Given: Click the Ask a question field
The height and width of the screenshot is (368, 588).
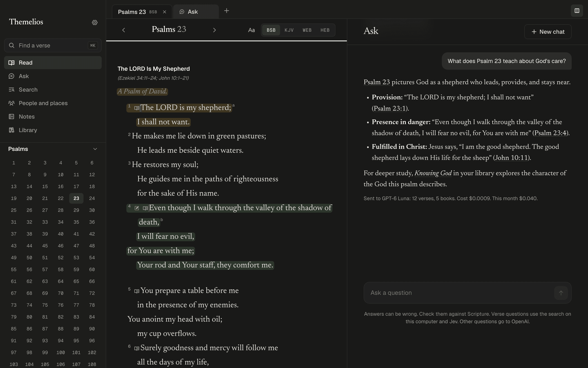Looking at the screenshot, I should coord(468,293).
